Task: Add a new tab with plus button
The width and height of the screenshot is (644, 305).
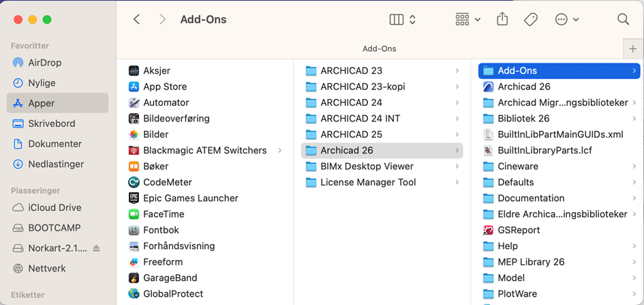Action: click(633, 49)
